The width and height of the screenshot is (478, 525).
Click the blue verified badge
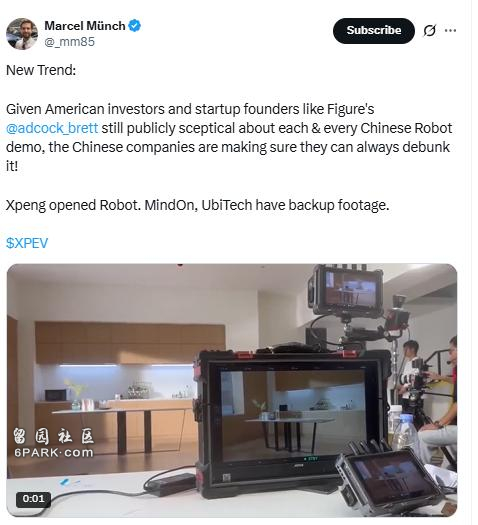coord(135,26)
